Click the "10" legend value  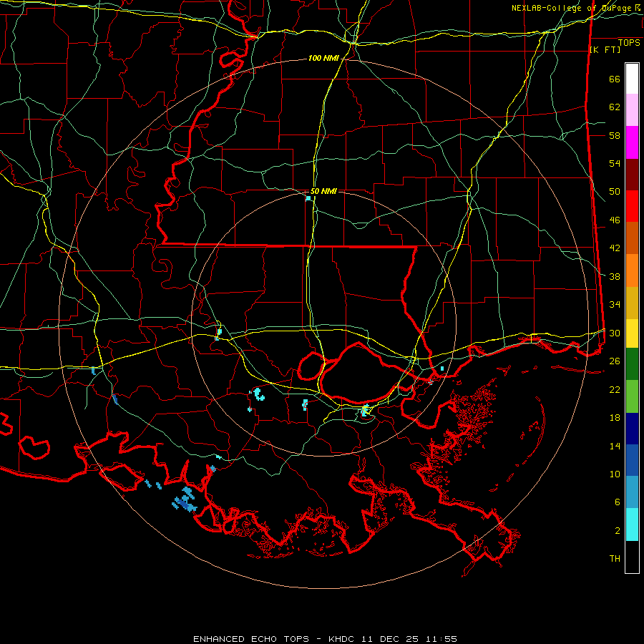coord(615,474)
